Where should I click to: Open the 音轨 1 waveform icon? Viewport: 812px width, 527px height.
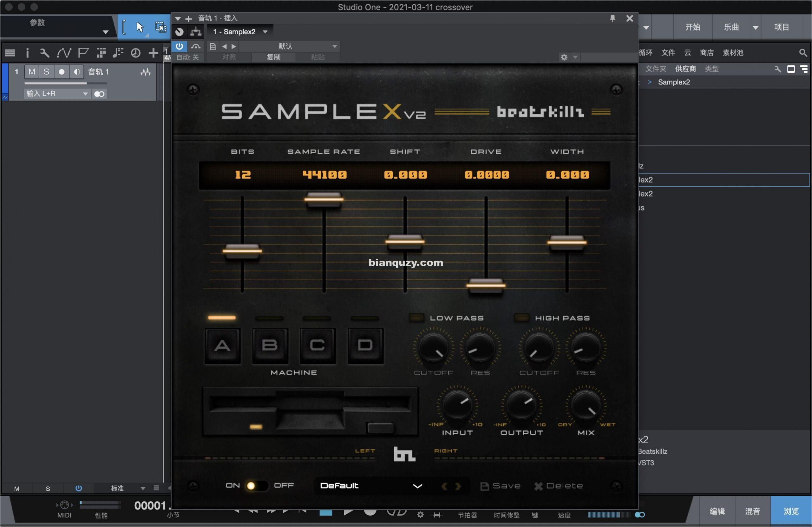146,72
